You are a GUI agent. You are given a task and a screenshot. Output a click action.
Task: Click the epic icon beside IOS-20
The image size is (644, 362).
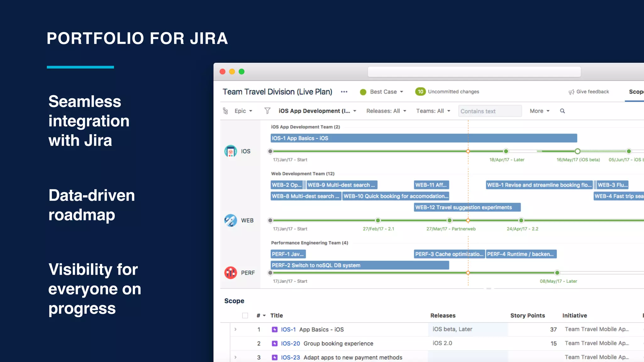point(275,343)
